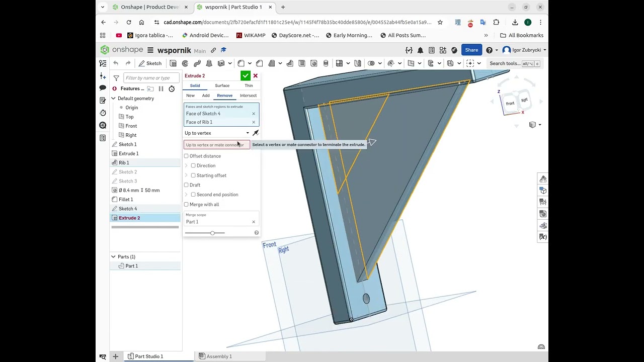This screenshot has height=362, width=644.
Task: Expand the Direction options chevron
Action: tap(186, 165)
